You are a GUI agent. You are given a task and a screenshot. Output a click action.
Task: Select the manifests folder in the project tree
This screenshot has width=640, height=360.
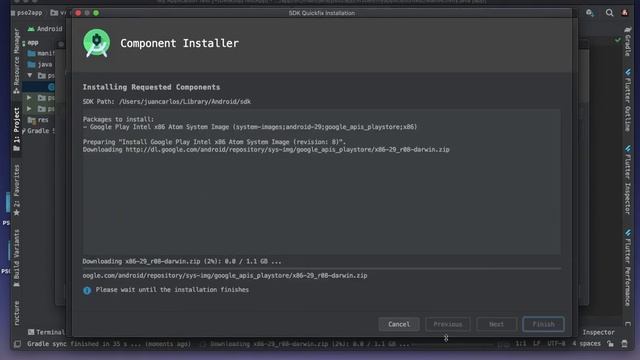pos(41,53)
